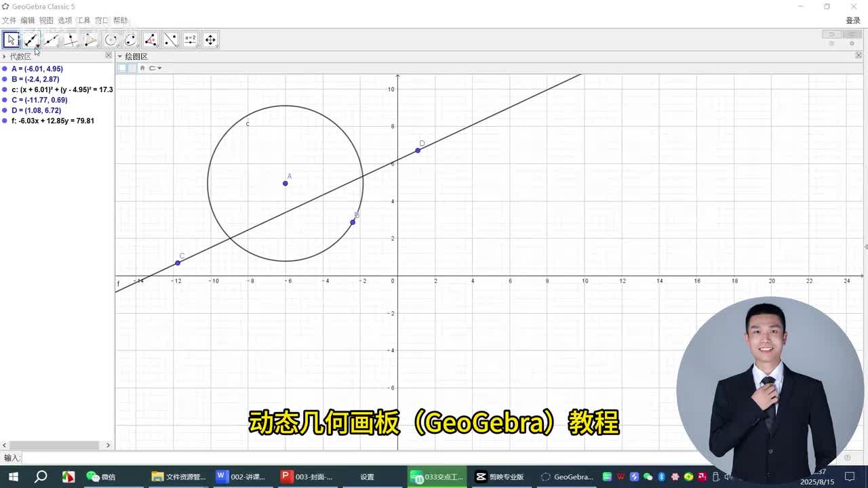Switch to 剪映专业版 taskbar app
Screen dimensions: 868x488
pyautogui.click(x=500, y=476)
